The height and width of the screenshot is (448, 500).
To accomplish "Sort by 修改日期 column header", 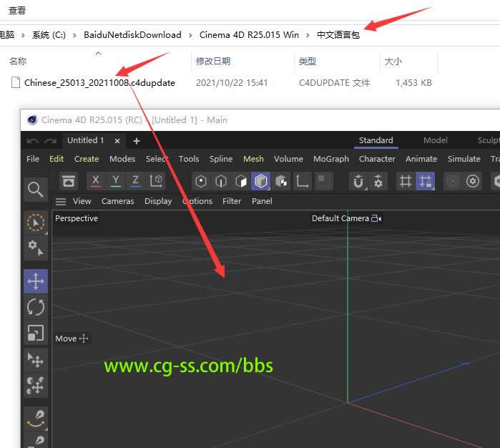I will tap(213, 61).
